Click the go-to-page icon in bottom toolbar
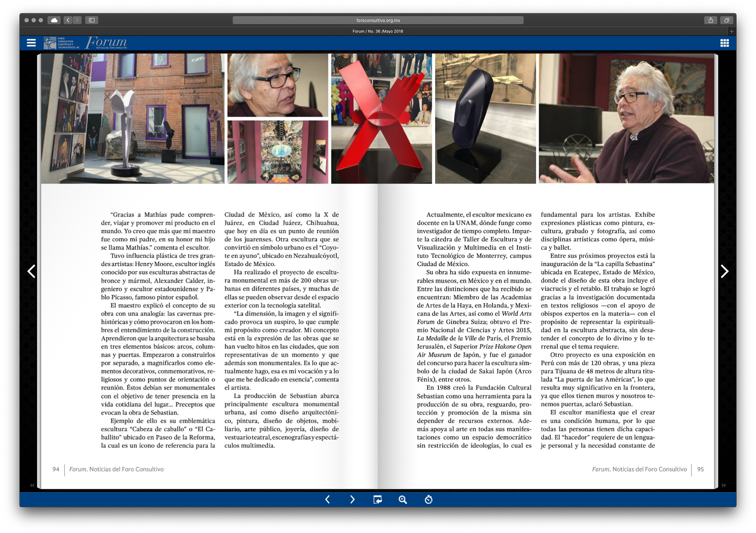The image size is (756, 533). 377,500
